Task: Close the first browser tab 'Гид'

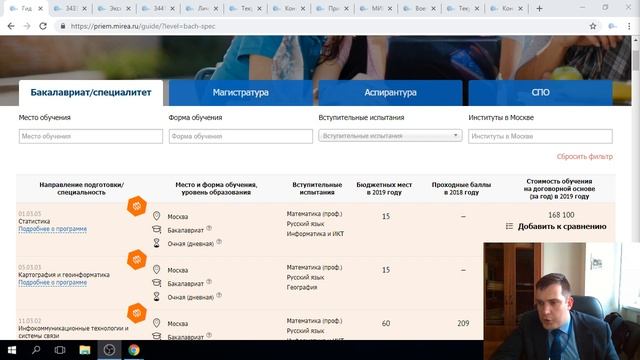Action: pos(40,8)
